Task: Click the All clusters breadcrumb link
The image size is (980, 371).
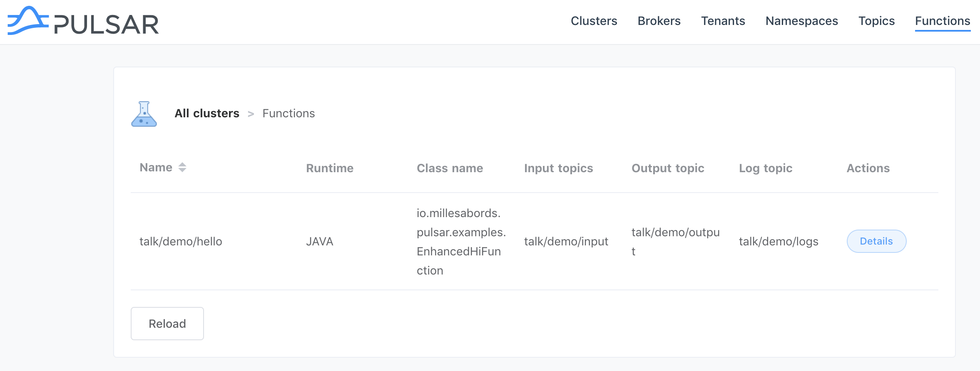Action: (207, 114)
